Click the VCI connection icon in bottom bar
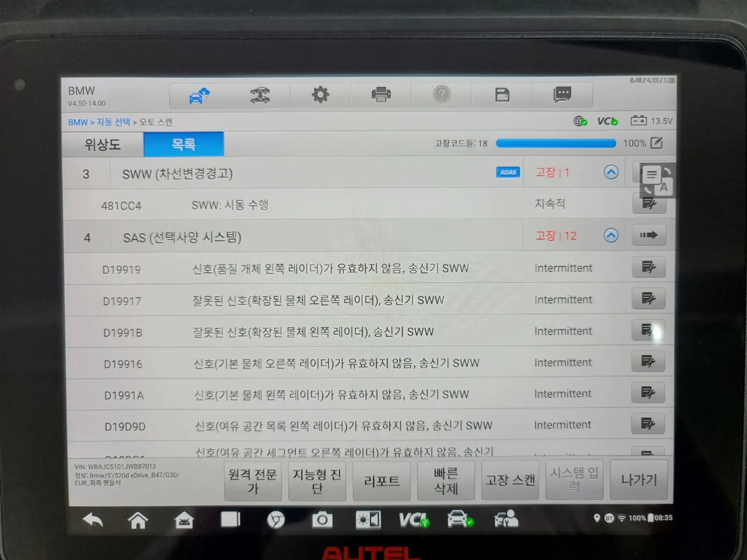 click(x=414, y=520)
